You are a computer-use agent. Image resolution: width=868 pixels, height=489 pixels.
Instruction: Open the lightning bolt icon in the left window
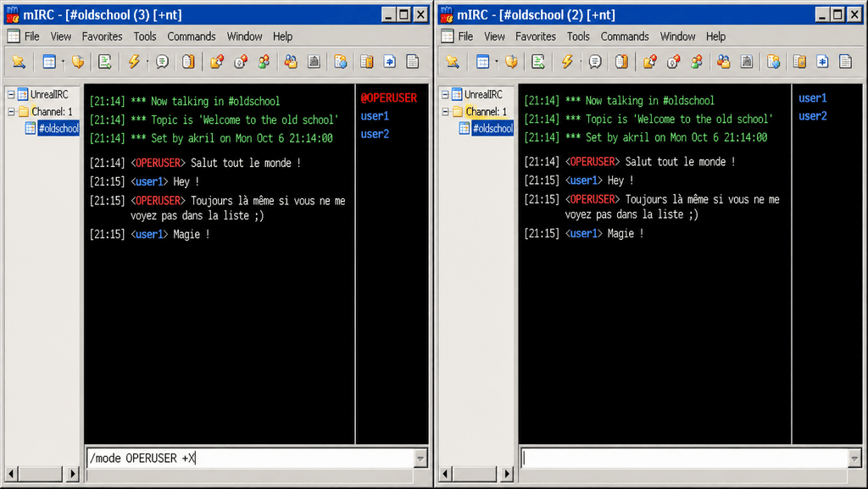[x=133, y=61]
